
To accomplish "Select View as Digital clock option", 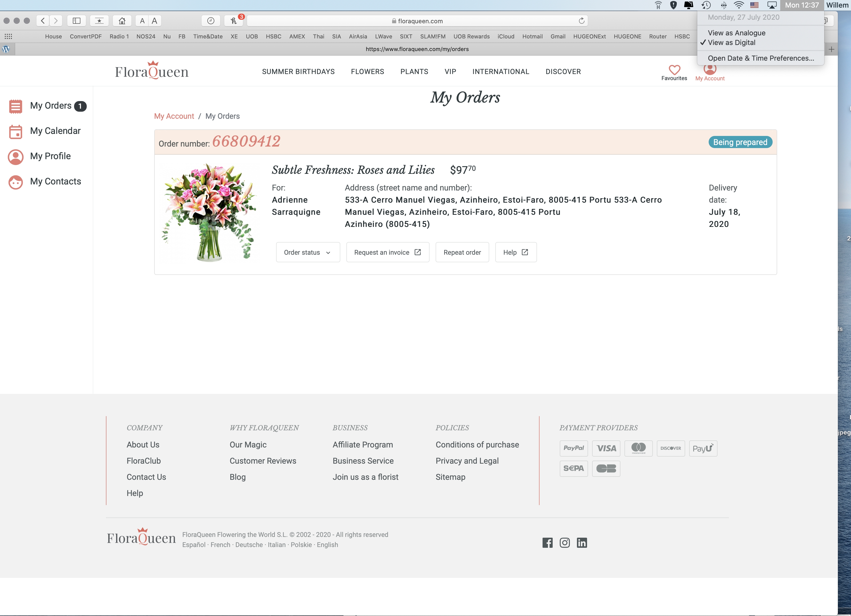I will 731,43.
